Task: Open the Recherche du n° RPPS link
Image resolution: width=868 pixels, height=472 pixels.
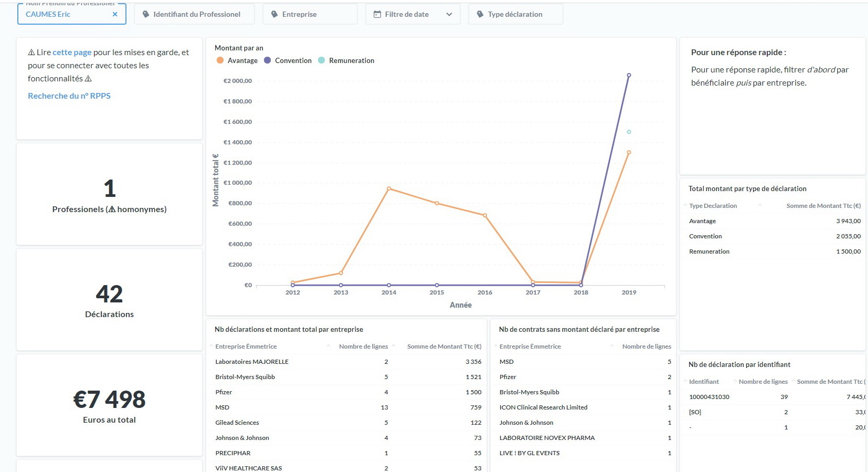Action: (x=69, y=96)
